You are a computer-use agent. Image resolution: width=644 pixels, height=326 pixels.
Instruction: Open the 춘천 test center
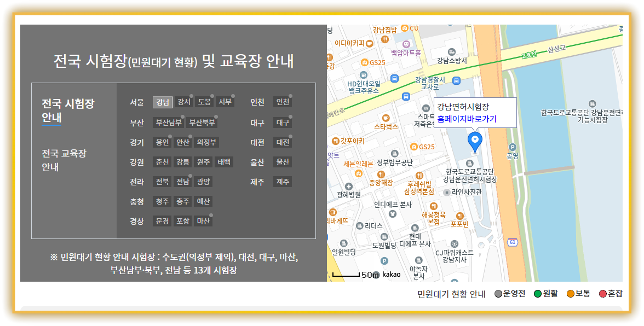tap(162, 162)
